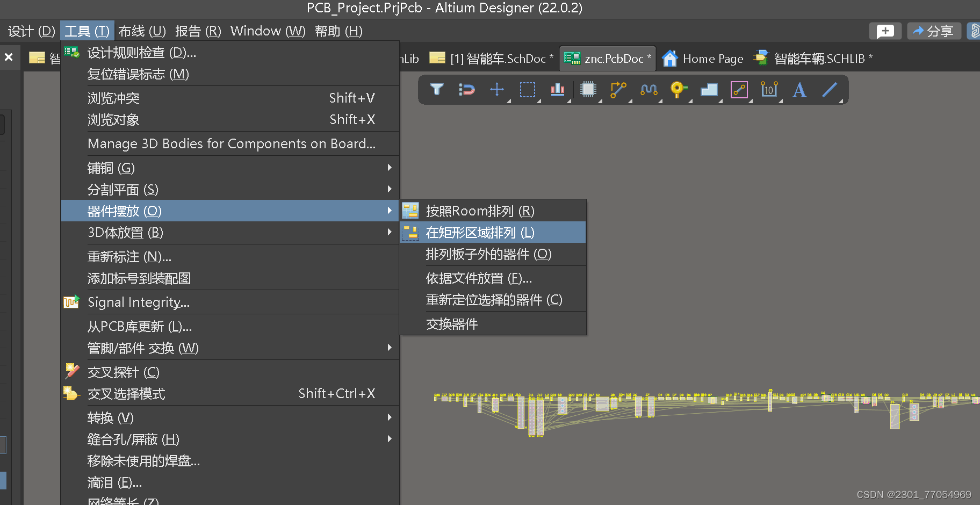Choose 重新定位选择的器件 (C) submenu entry
Screen dimensions: 980x505
tap(493, 300)
